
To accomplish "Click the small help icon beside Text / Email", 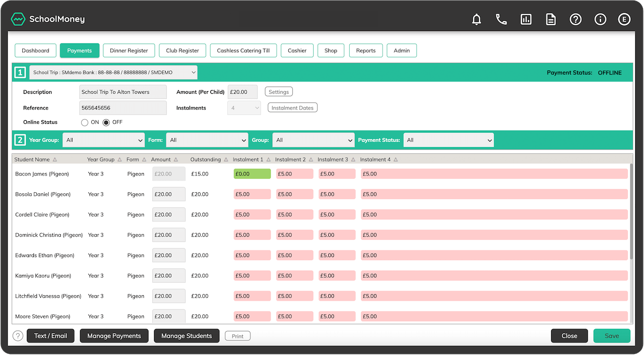I will click(18, 336).
